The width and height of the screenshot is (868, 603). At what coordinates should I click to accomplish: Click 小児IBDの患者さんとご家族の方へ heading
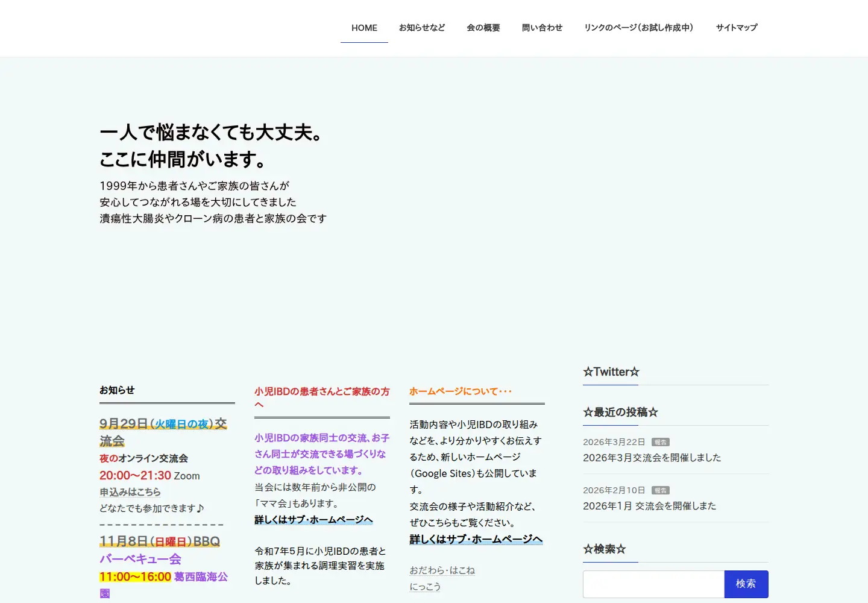coord(322,398)
